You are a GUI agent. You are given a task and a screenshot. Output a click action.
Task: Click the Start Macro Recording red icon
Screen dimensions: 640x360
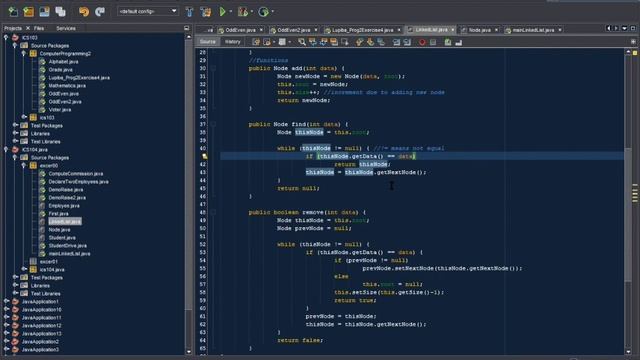tap(422, 42)
